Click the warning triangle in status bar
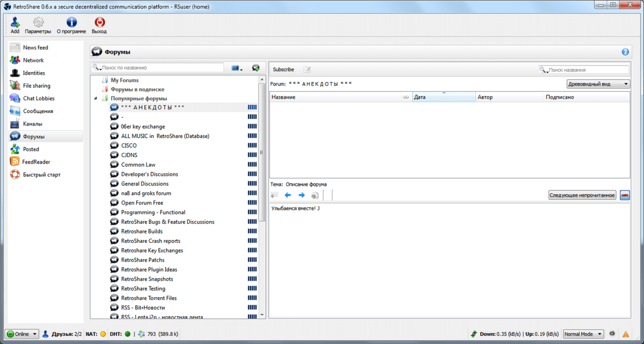 click(626, 334)
